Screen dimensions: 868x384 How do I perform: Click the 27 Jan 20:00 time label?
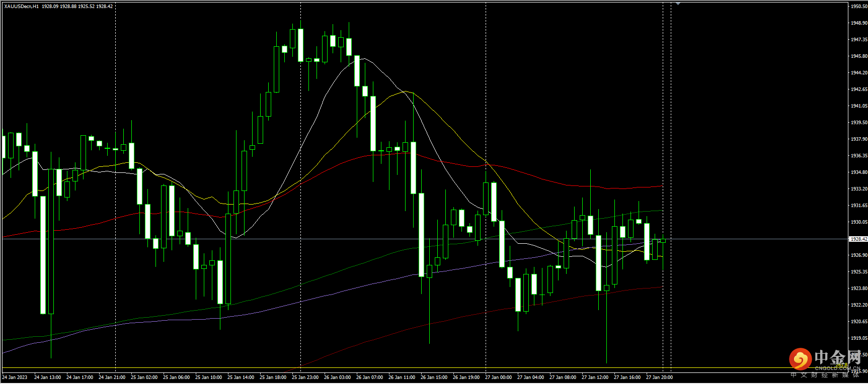[x=659, y=377]
